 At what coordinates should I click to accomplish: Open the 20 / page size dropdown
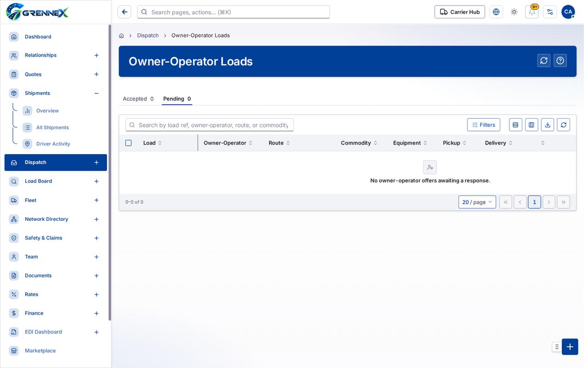tap(477, 202)
